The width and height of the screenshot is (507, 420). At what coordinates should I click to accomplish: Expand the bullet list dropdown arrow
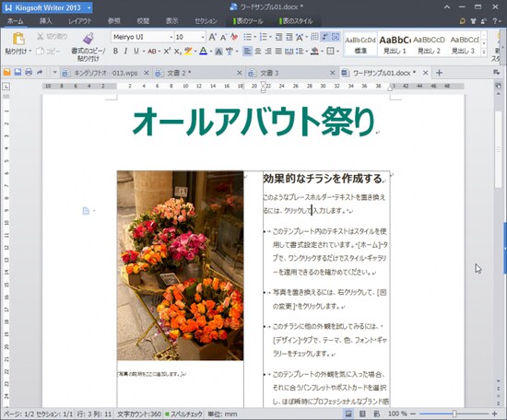click(254, 37)
